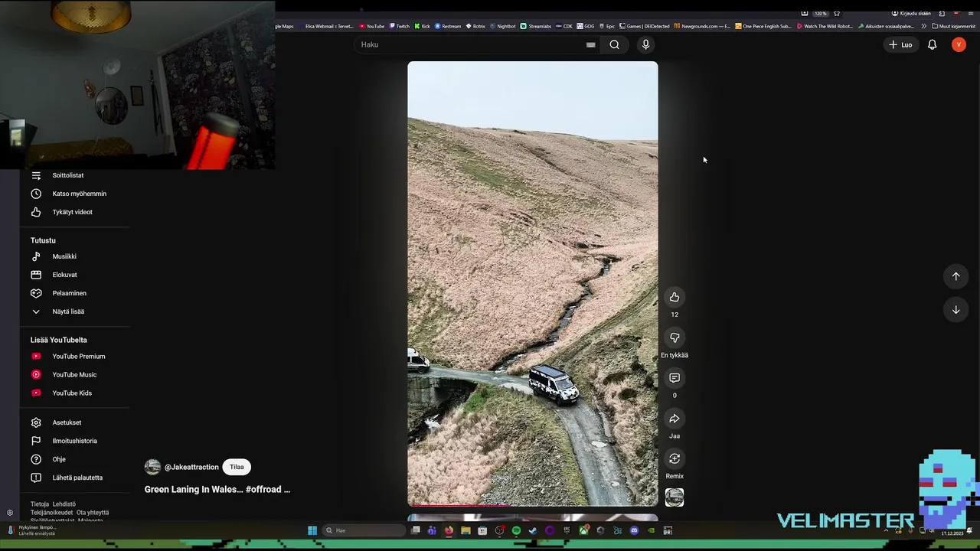Viewport: 980px width, 551px height.
Task: Click the red video progress bar
Action: coord(459,505)
